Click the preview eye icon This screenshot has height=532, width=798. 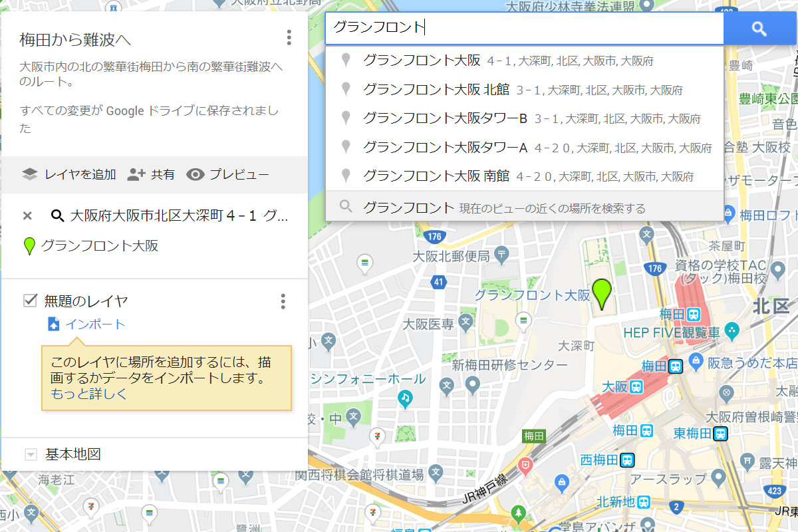[195, 174]
